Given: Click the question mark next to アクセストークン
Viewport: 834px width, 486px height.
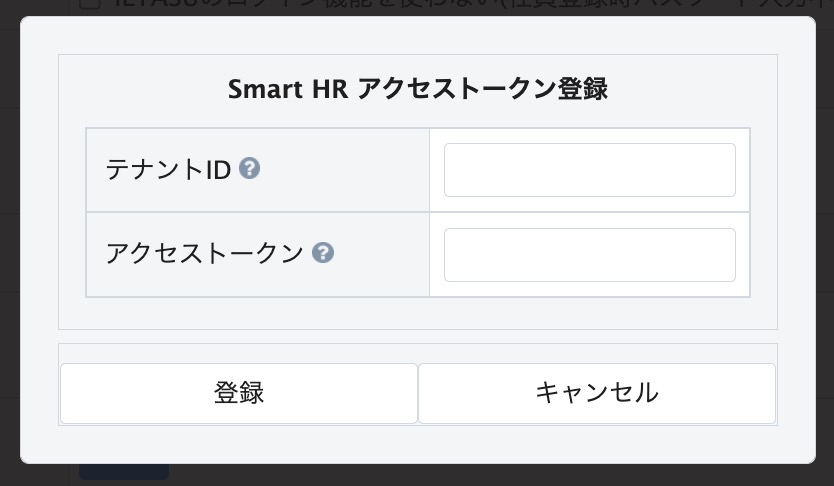Looking at the screenshot, I should point(322,253).
